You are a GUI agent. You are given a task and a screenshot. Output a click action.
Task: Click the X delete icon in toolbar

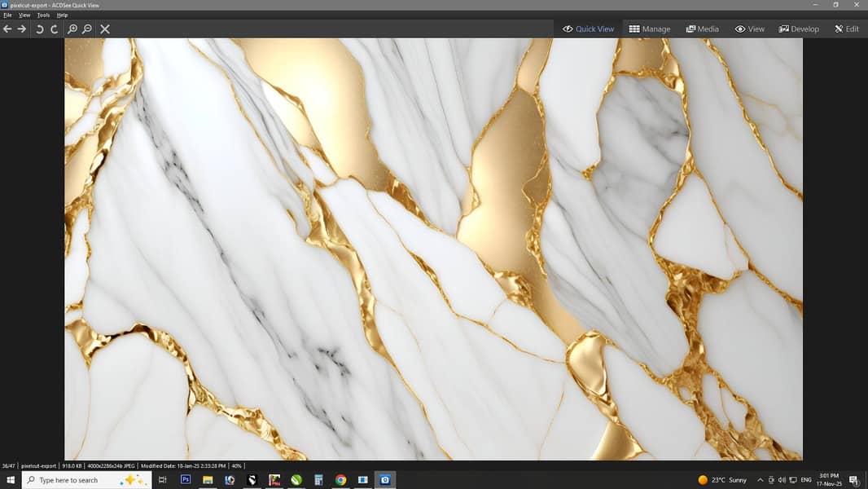[104, 29]
